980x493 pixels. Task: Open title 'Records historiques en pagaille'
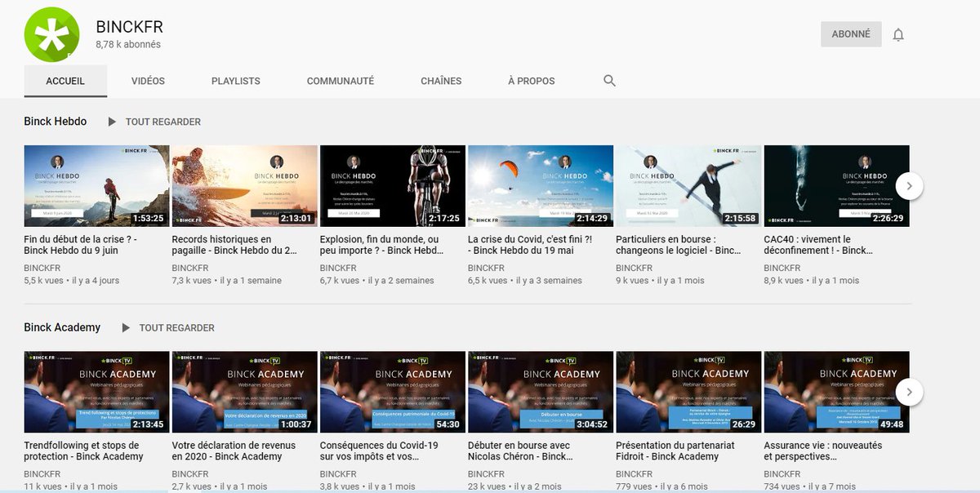(234, 245)
